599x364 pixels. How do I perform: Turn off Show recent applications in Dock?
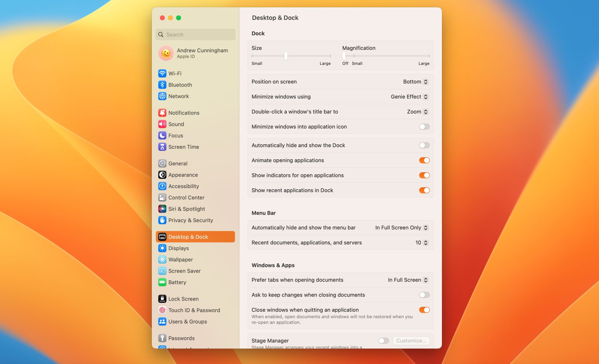[424, 190]
